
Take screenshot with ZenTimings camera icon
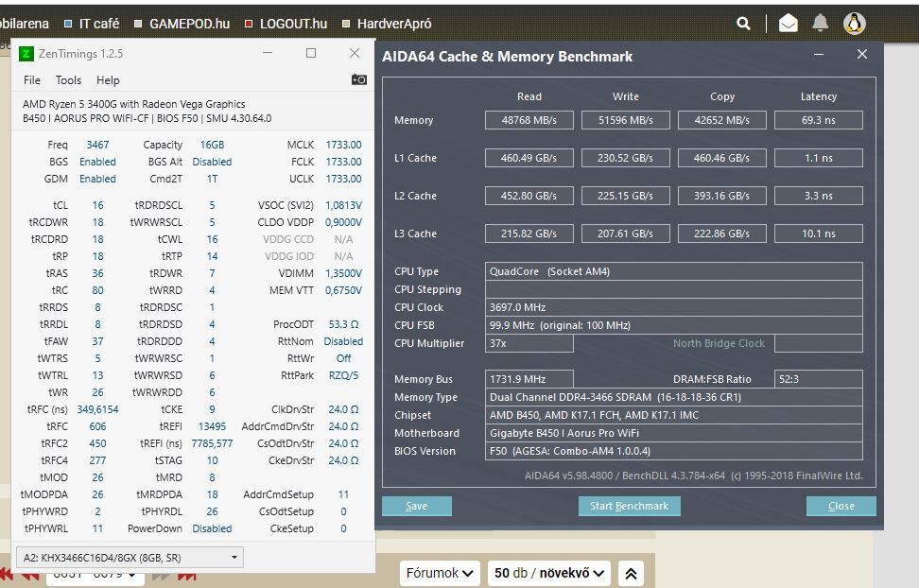click(358, 79)
